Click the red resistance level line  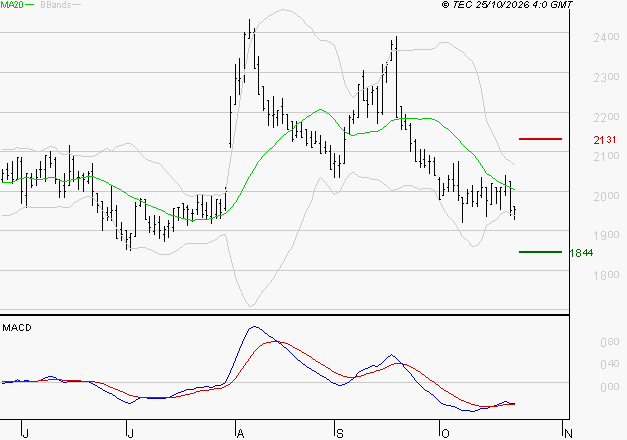540,139
